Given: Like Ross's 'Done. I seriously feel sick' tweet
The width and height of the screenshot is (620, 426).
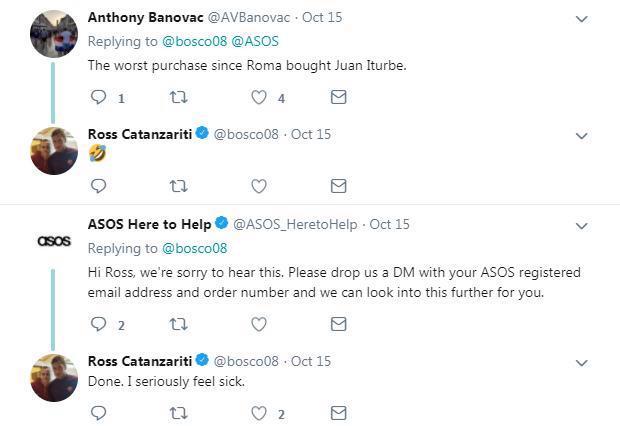Looking at the screenshot, I should pos(258,412).
